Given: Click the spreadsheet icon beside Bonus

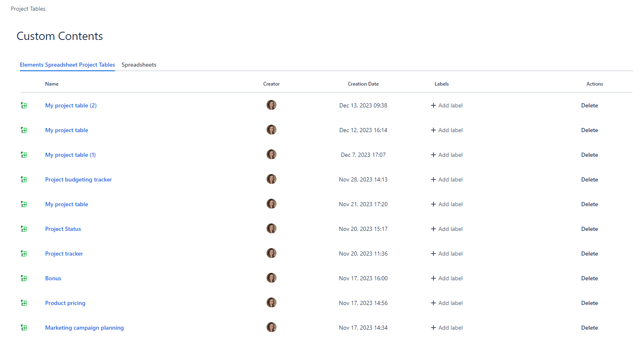Looking at the screenshot, I should click(24, 278).
